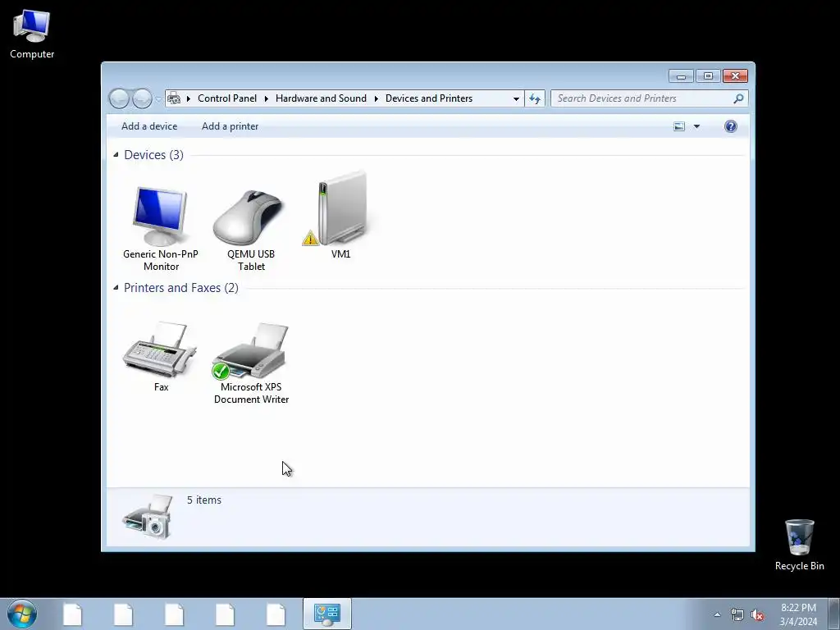840x630 pixels.
Task: Show hidden tray icons arrow
Action: pos(717,614)
